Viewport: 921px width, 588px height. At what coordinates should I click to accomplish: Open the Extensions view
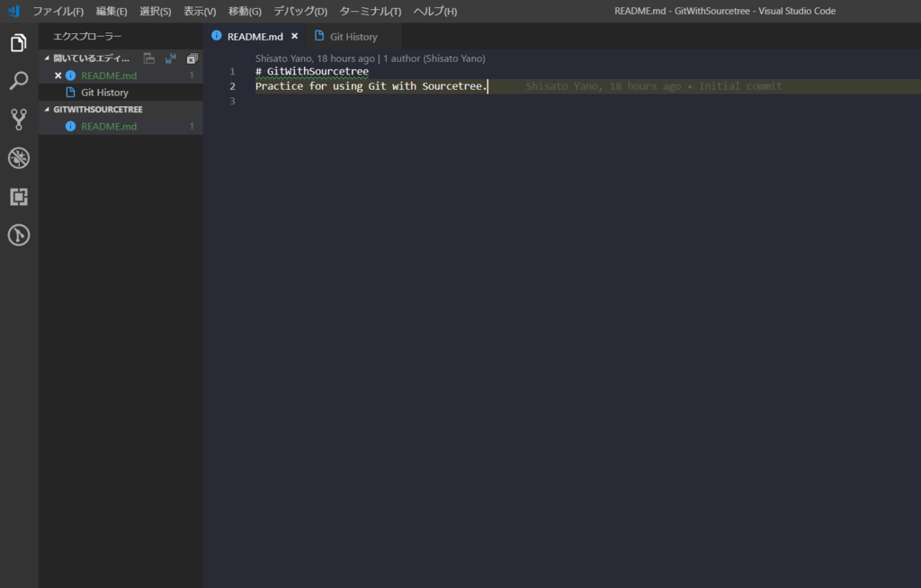(19, 197)
